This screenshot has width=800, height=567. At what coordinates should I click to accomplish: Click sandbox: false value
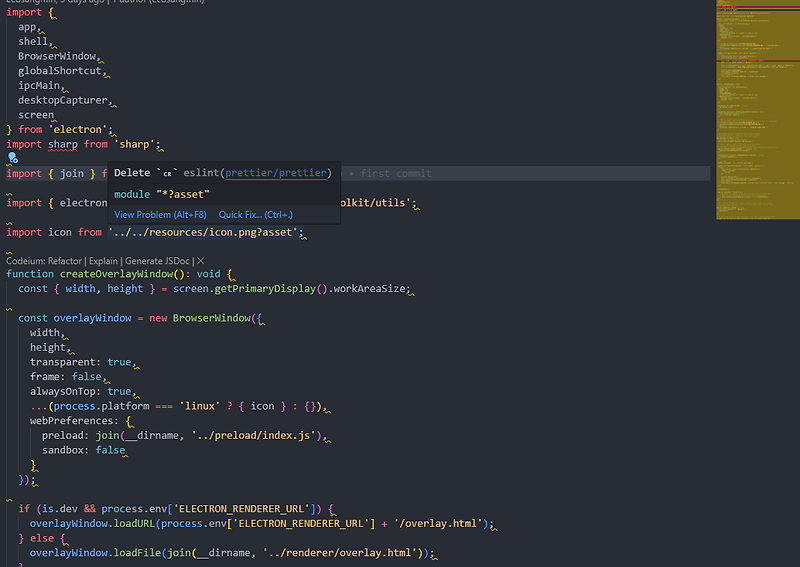(110, 450)
